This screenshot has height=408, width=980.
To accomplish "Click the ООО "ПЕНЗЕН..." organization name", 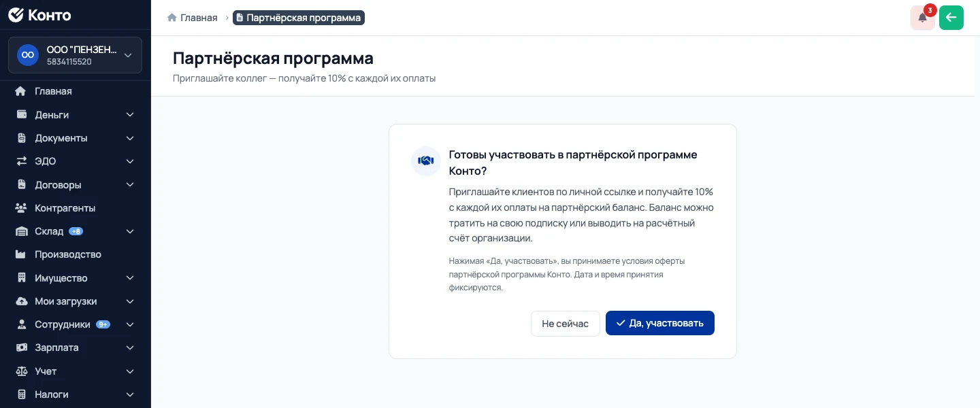I will tap(82, 50).
